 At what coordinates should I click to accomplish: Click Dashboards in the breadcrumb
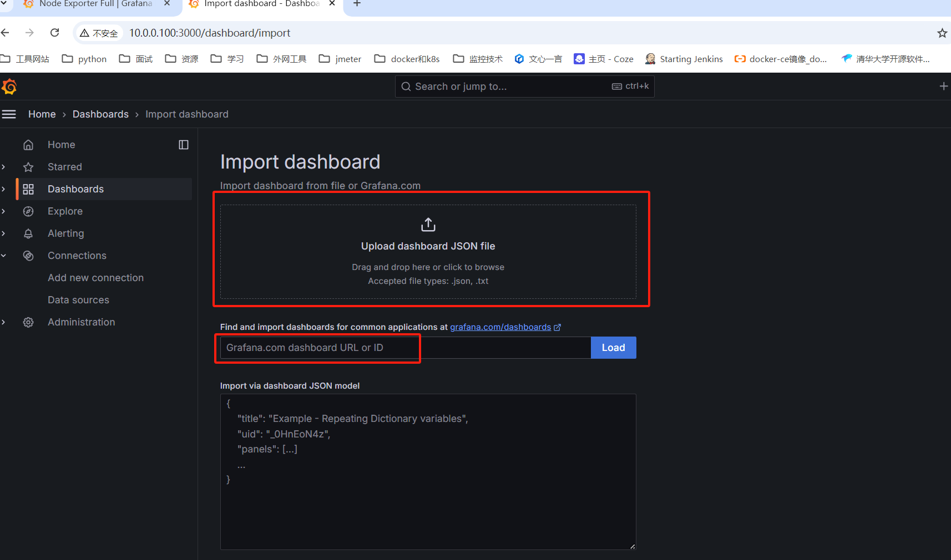tap(100, 114)
